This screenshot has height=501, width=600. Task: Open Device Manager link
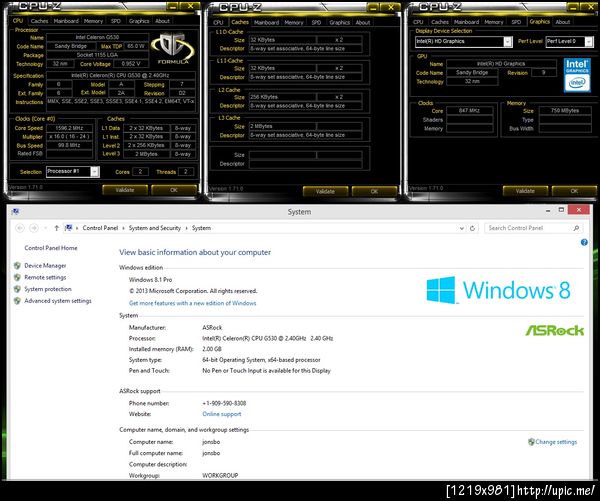point(45,266)
